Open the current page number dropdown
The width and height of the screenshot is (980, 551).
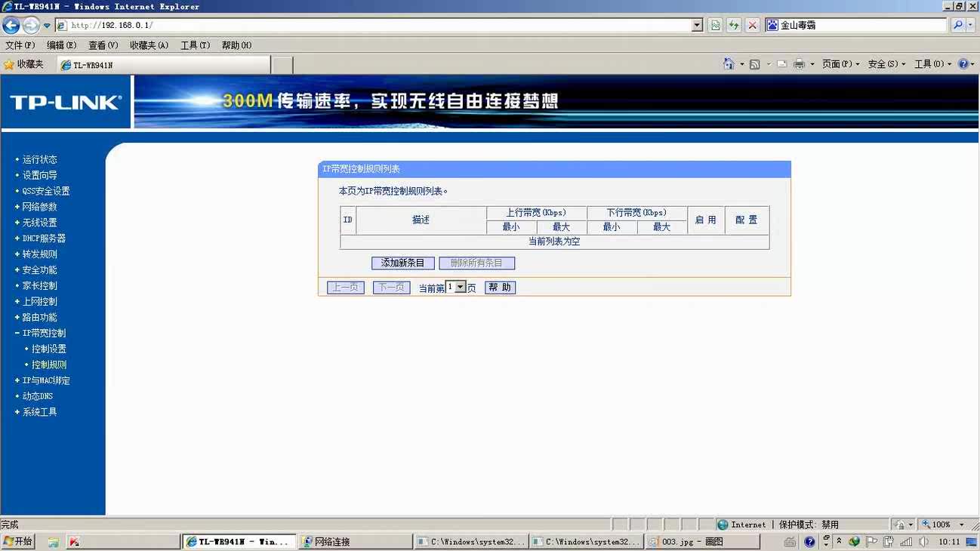coord(460,288)
